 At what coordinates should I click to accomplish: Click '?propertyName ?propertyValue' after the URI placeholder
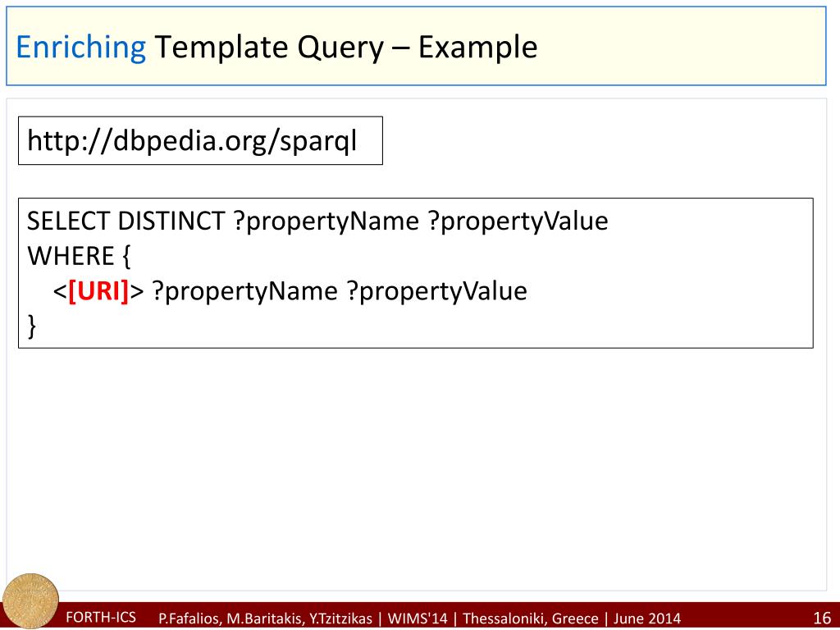click(x=340, y=292)
